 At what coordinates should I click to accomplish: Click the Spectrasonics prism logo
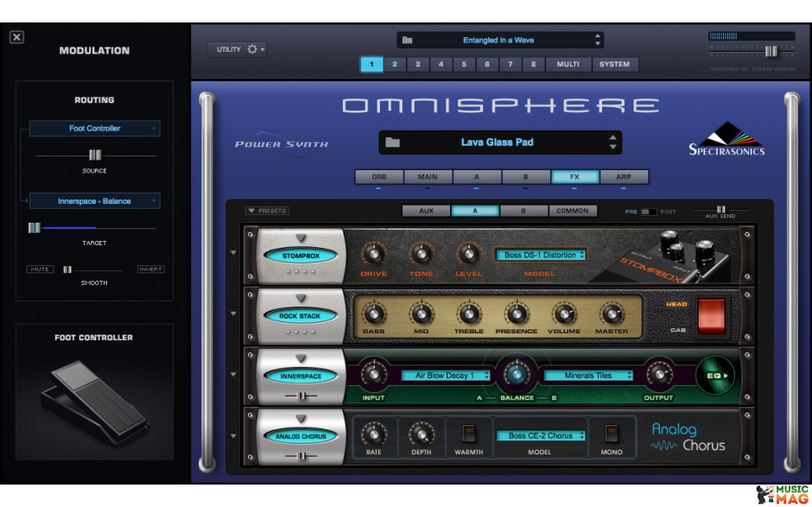click(727, 139)
